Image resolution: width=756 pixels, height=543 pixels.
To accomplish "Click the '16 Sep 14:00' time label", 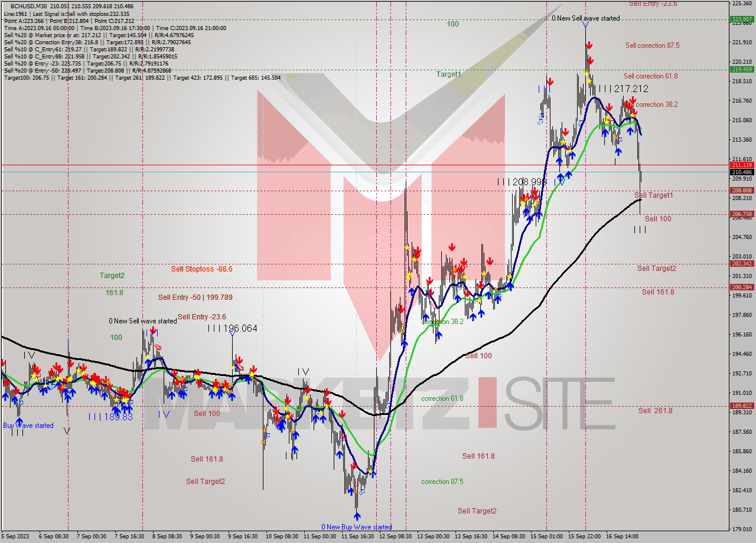I will click(623, 537).
